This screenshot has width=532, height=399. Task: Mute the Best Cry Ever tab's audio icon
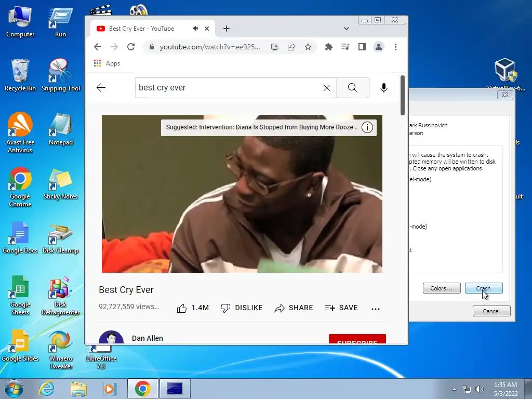click(x=195, y=29)
